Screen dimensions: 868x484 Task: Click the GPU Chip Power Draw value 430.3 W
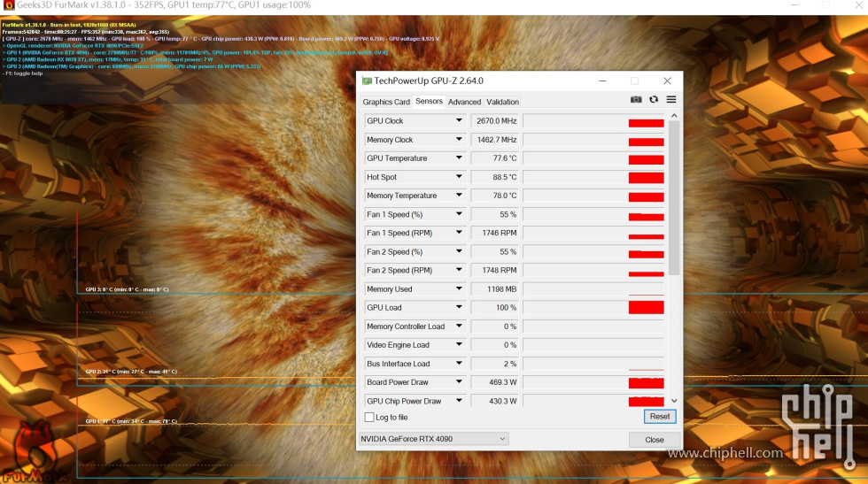tap(495, 401)
